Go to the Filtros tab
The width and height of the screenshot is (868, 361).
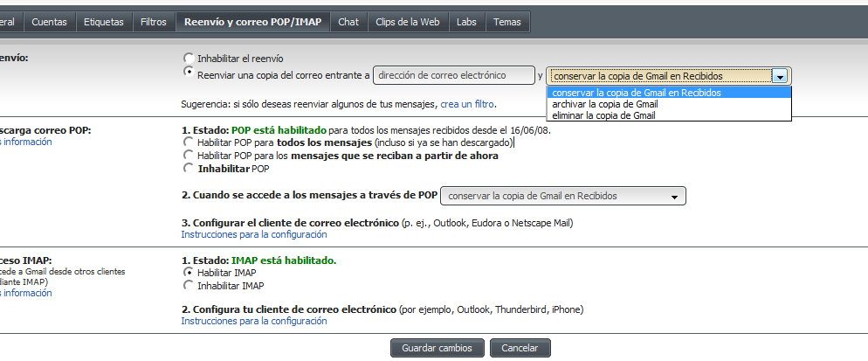[153, 21]
